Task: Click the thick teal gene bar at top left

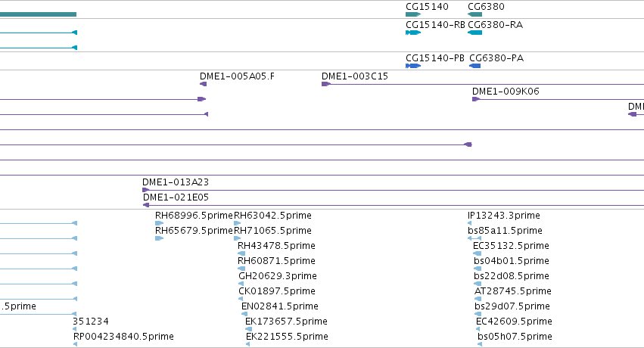Action: [38, 14]
